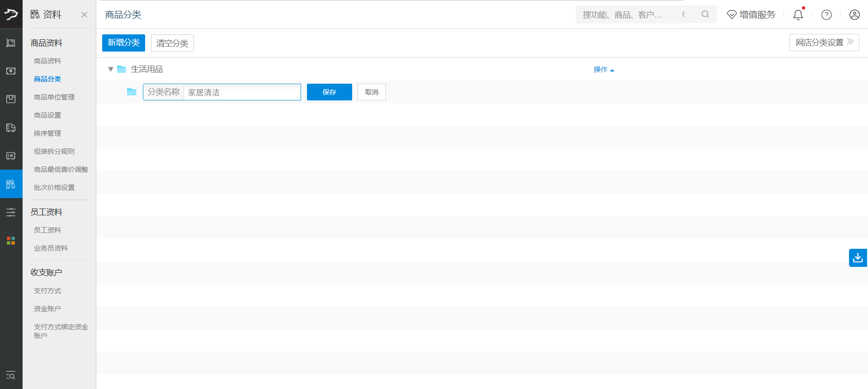The height and width of the screenshot is (389, 868).
Task: Open the user account profile icon
Action: 854,15
